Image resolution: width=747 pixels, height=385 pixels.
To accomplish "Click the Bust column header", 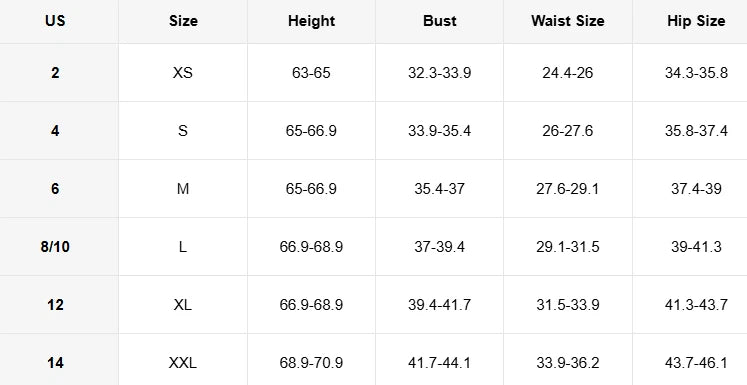I will 439,21.
